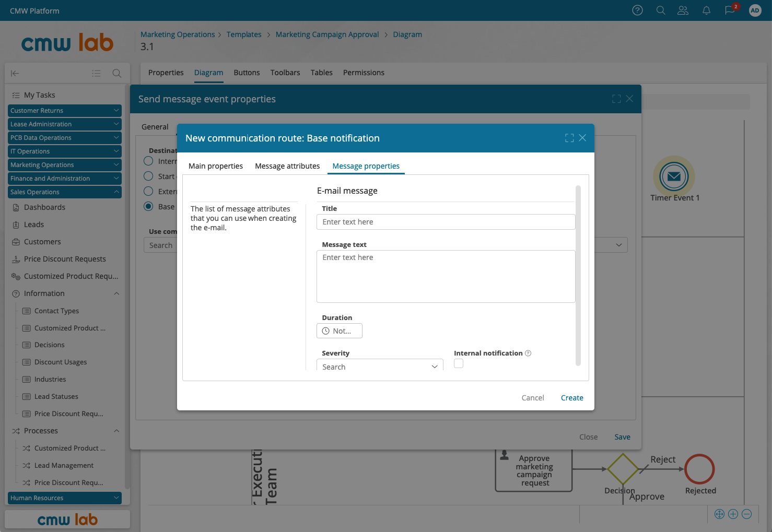772x532 pixels.
Task: Click the global search magnifier icon
Action: coord(661,10)
